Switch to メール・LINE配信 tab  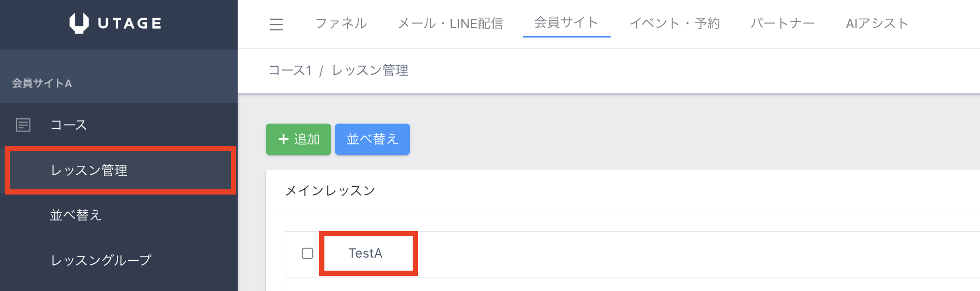450,23
